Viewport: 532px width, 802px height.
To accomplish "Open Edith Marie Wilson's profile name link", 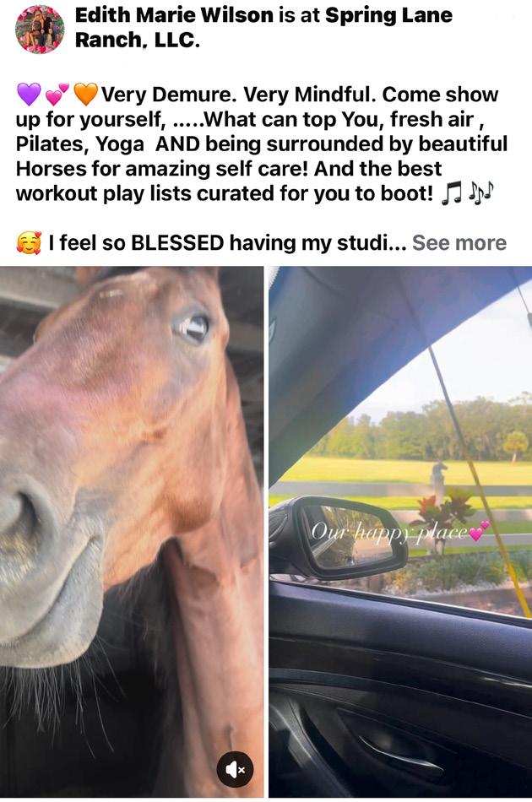I will click(x=174, y=15).
